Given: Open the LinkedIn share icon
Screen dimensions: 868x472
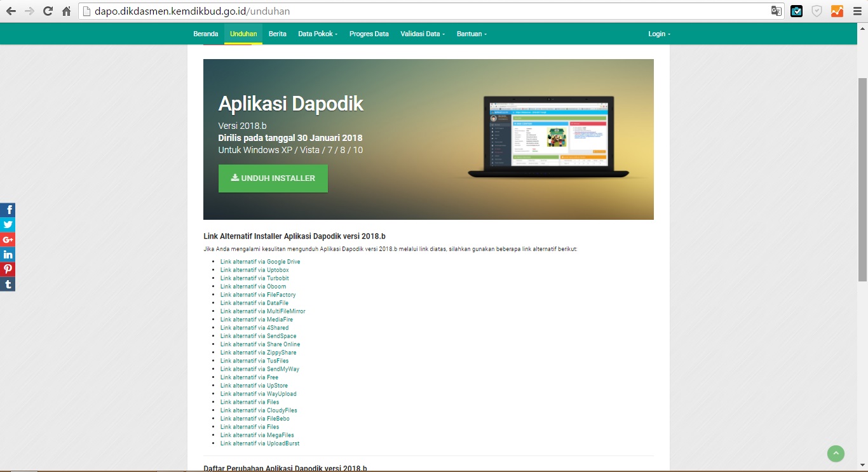Looking at the screenshot, I should pyautogui.click(x=8, y=254).
